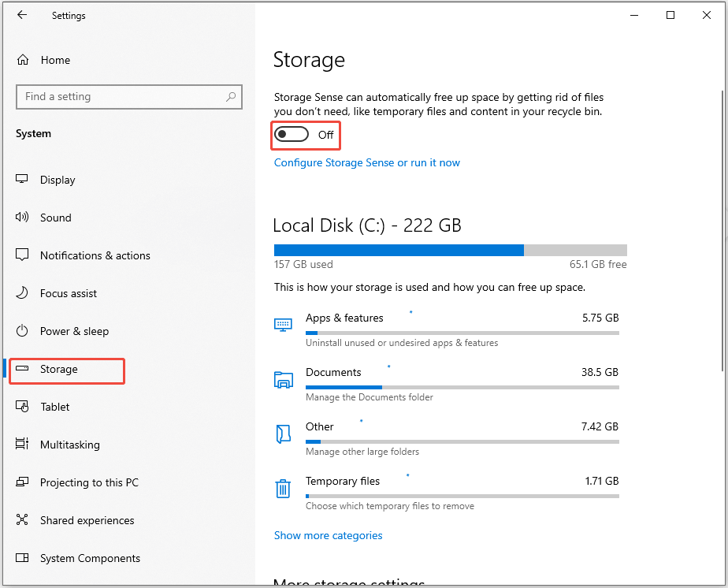Screen dimensions: 728x588
Task: Select the Sound speaker icon
Action: [x=22, y=217]
